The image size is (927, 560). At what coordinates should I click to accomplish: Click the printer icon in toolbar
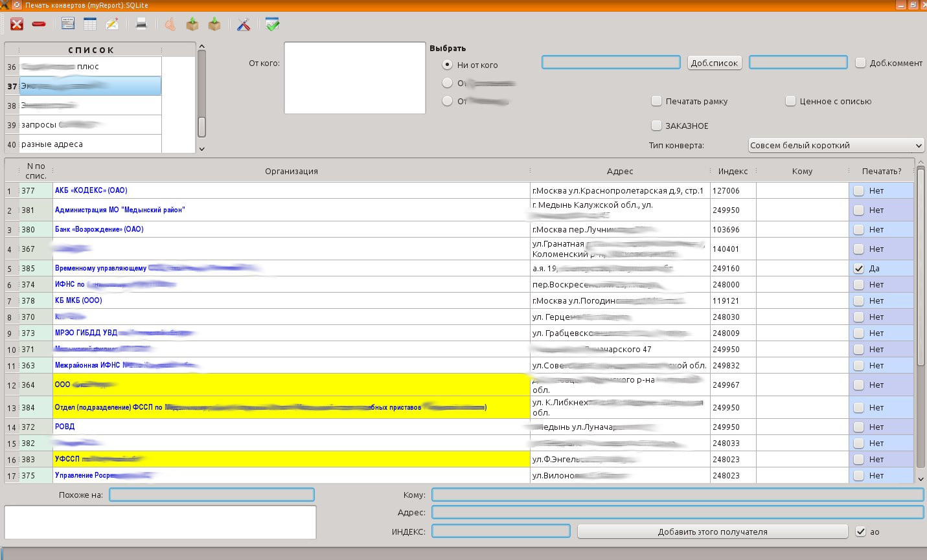pos(141,25)
